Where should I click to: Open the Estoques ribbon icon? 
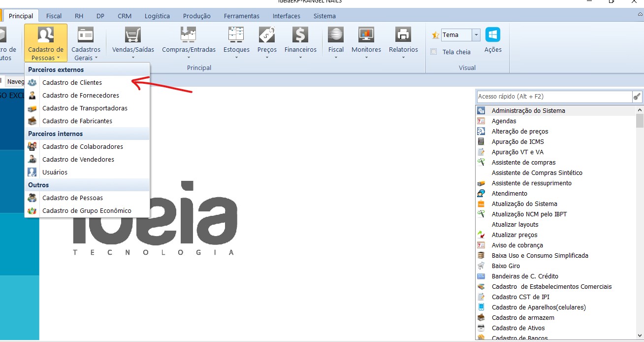click(236, 35)
